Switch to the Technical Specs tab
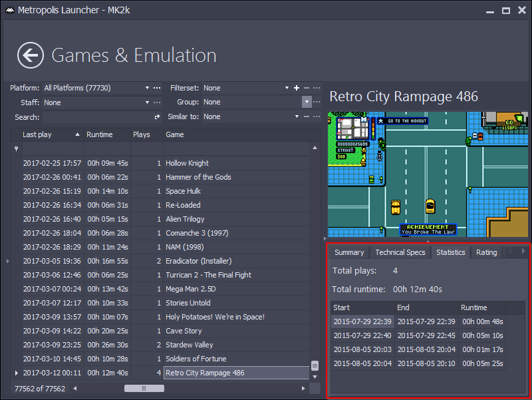This screenshot has height=400, width=532. click(400, 252)
